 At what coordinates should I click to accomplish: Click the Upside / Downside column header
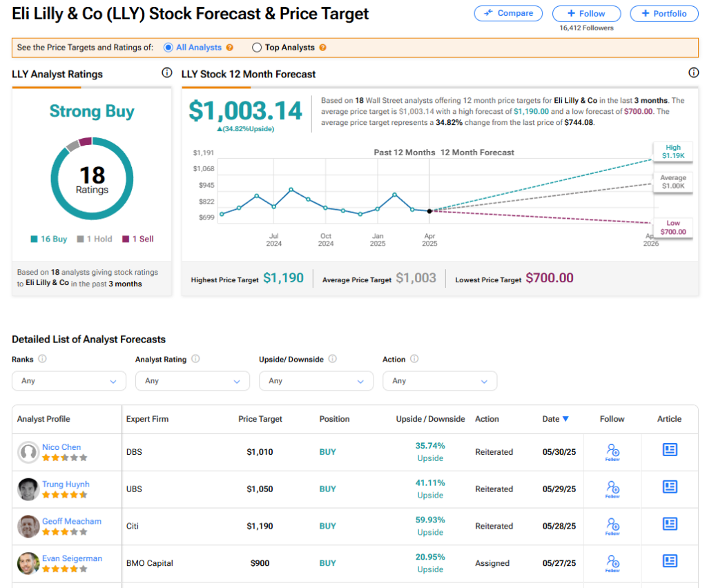click(x=430, y=419)
